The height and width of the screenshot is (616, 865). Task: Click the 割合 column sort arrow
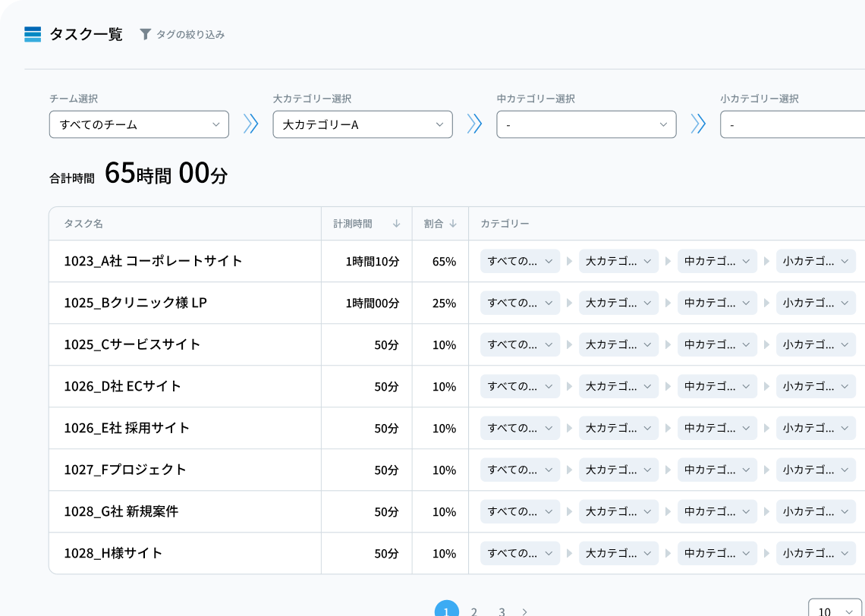453,224
